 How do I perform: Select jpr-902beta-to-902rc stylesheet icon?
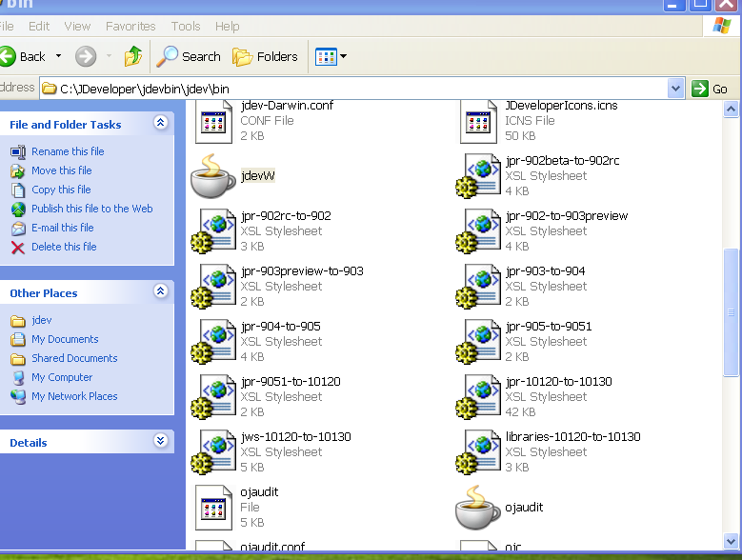(478, 176)
